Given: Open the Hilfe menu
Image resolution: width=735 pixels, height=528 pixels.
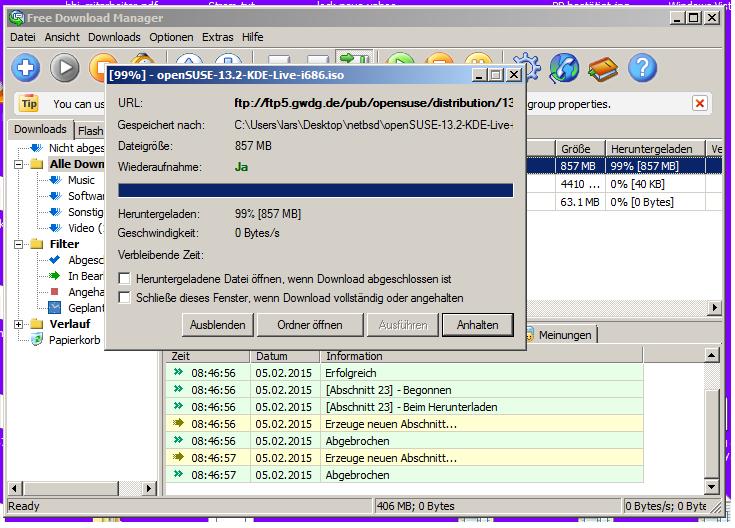Looking at the screenshot, I should pos(252,37).
